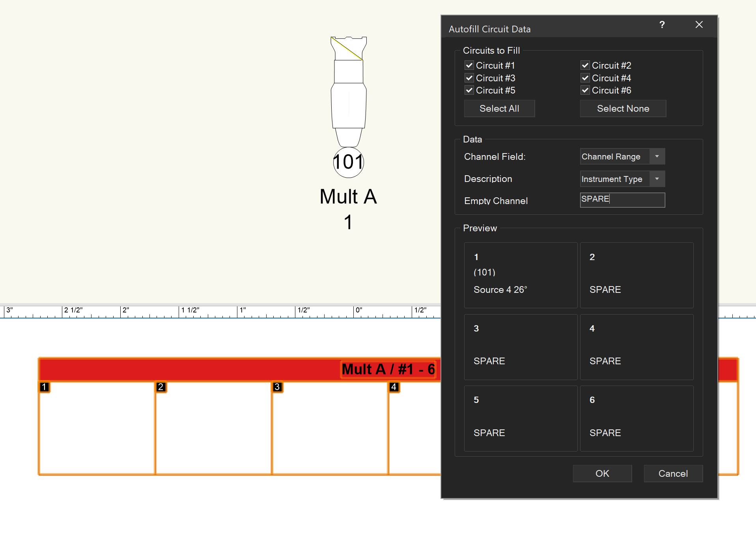This screenshot has width=756, height=547.
Task: Click the red Mult A header bar
Action: click(189, 369)
